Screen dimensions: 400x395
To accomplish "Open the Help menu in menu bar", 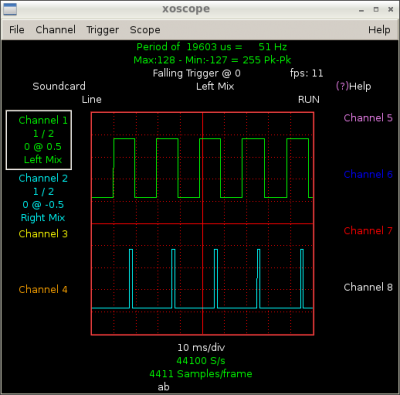I will point(379,30).
